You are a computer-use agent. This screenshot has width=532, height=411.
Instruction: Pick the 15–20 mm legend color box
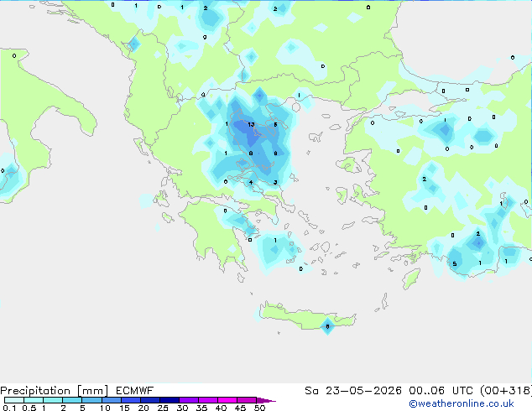coord(131,400)
